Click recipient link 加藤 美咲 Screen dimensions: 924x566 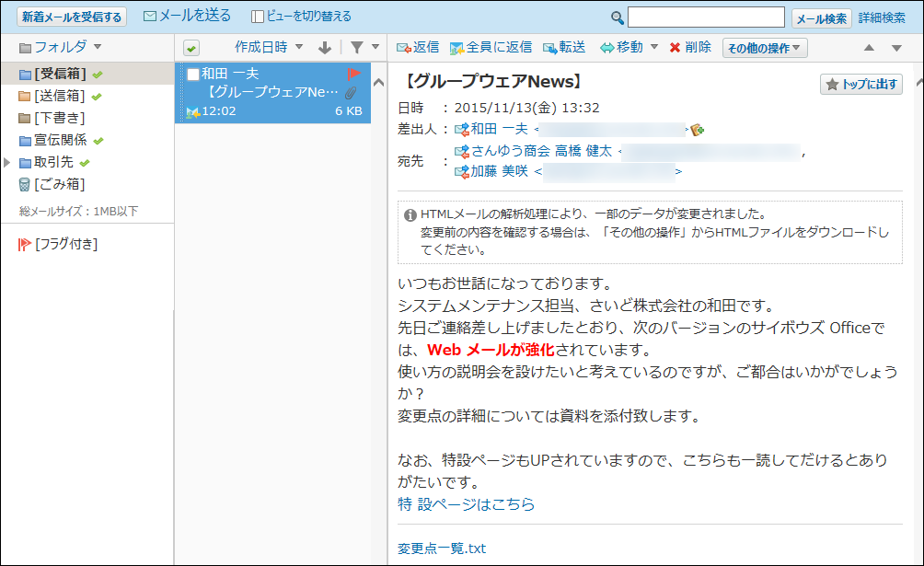499,171
